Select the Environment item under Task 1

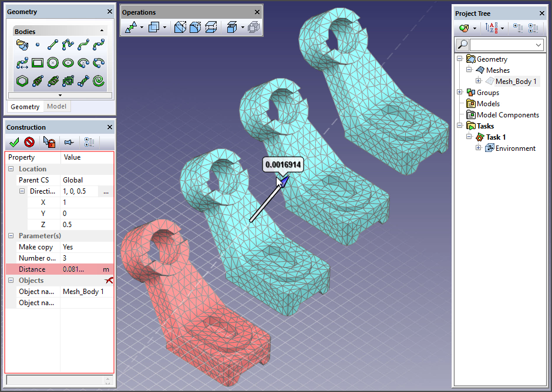[x=515, y=148]
